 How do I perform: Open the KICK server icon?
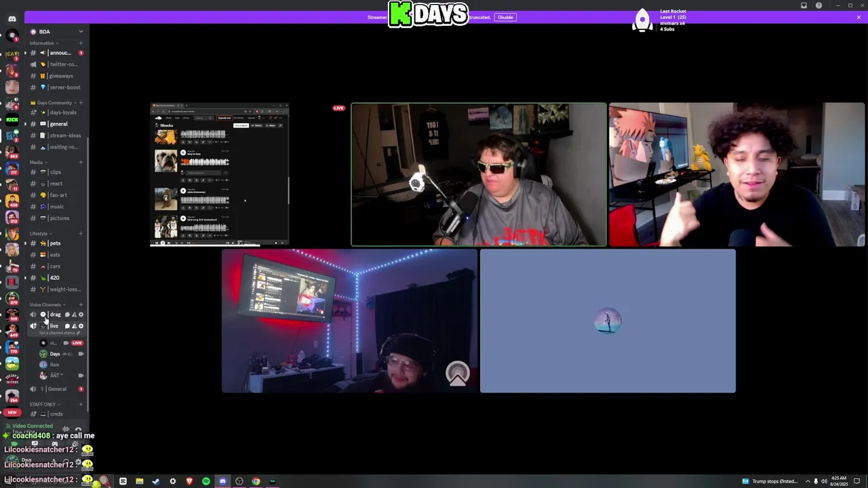[12, 120]
